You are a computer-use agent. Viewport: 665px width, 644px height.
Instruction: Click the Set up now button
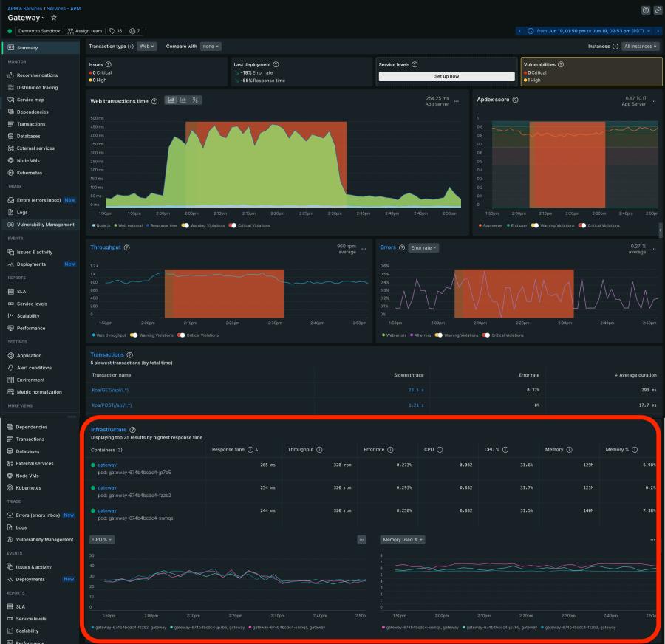point(446,76)
